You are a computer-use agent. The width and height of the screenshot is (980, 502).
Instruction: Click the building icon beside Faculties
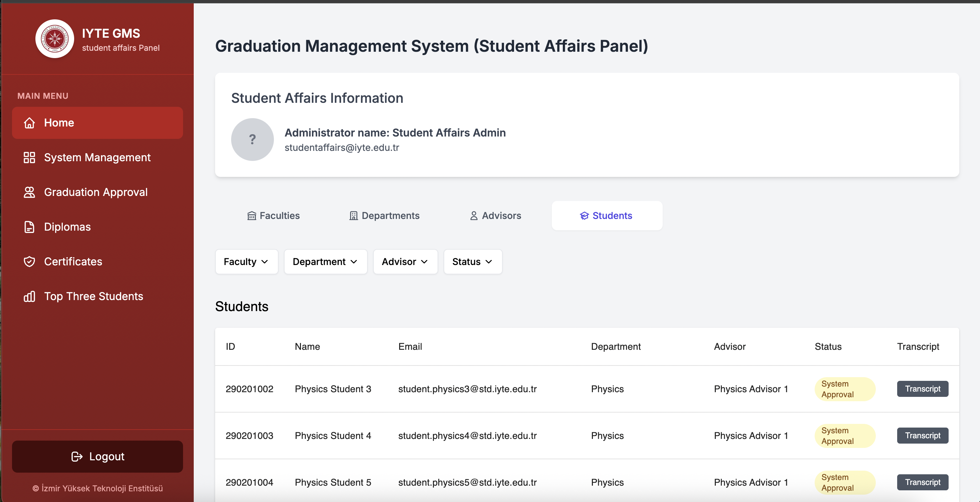coord(252,216)
